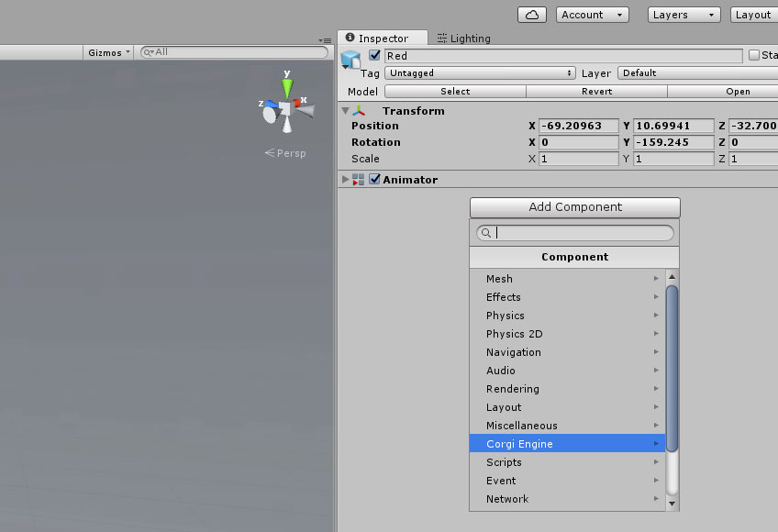
Task: Toggle the Red object active checkbox
Action: click(374, 55)
